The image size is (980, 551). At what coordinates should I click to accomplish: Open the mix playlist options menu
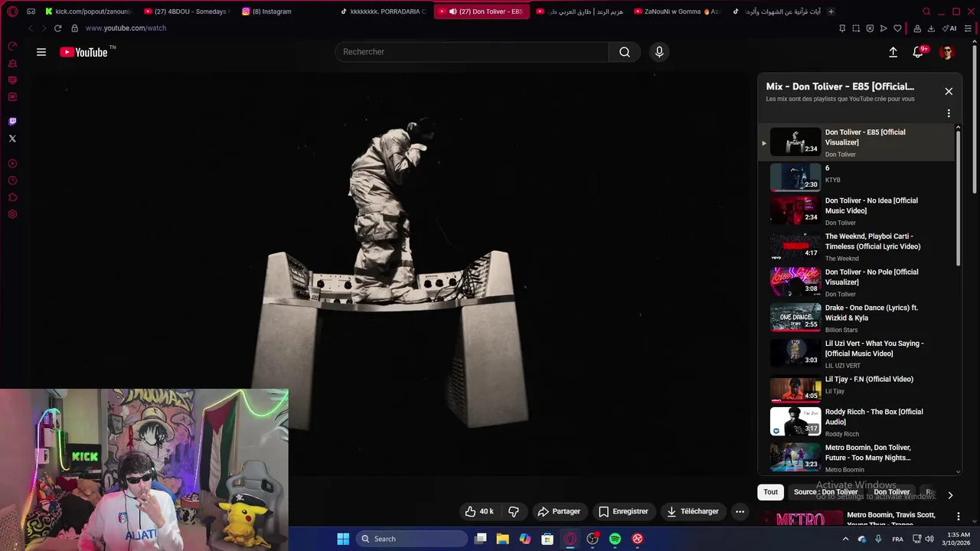click(x=949, y=113)
